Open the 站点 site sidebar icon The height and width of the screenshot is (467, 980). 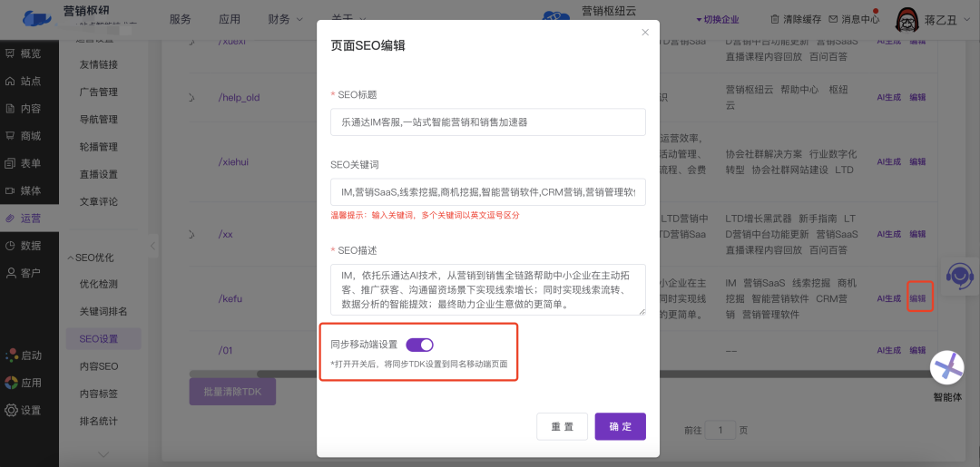[x=10, y=81]
